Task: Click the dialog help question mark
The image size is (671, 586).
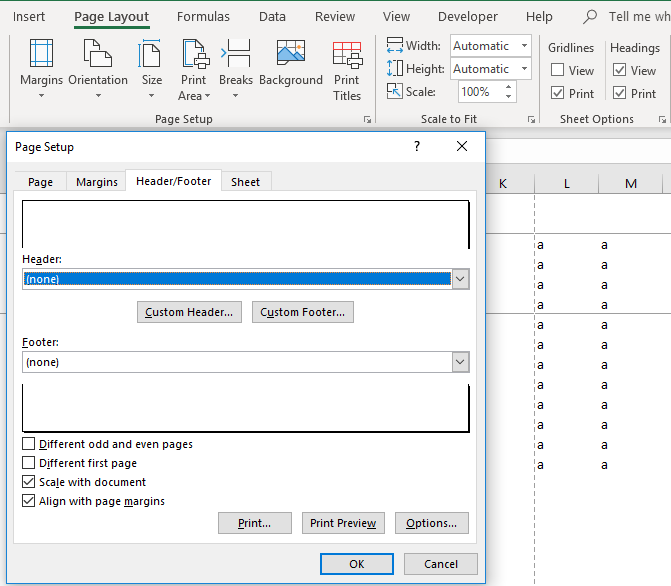Action: 417,146
